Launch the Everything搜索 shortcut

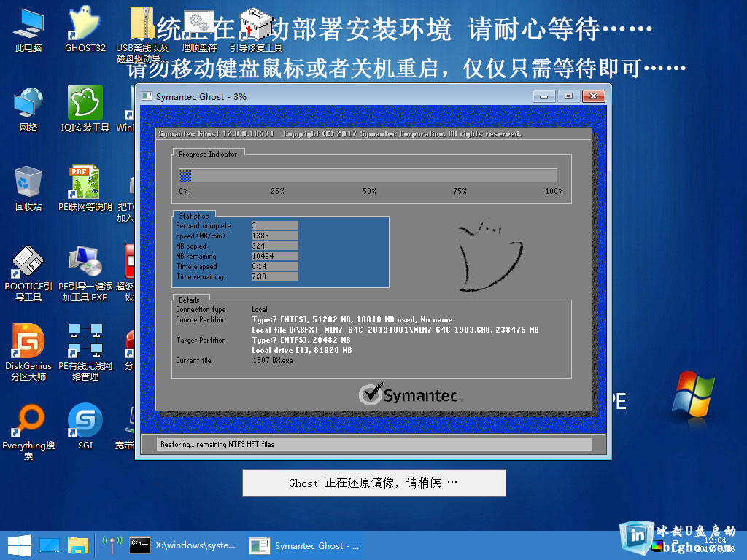(x=28, y=432)
